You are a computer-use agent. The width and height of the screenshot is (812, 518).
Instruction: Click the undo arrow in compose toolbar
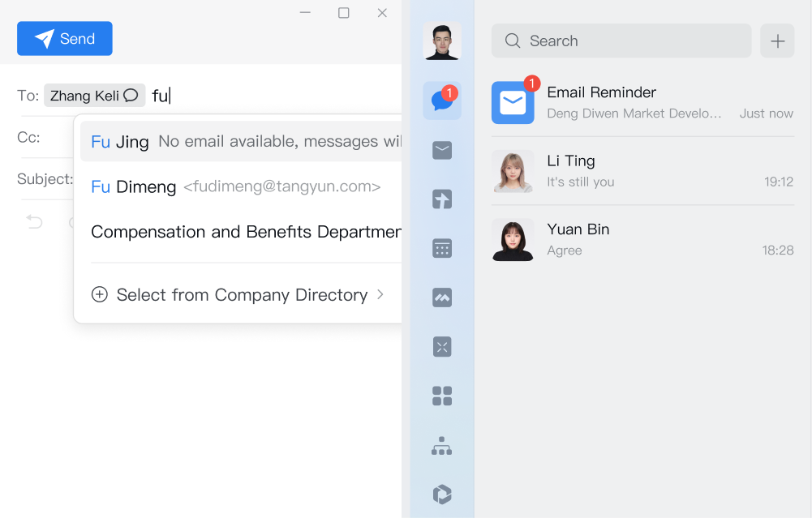coord(34,221)
